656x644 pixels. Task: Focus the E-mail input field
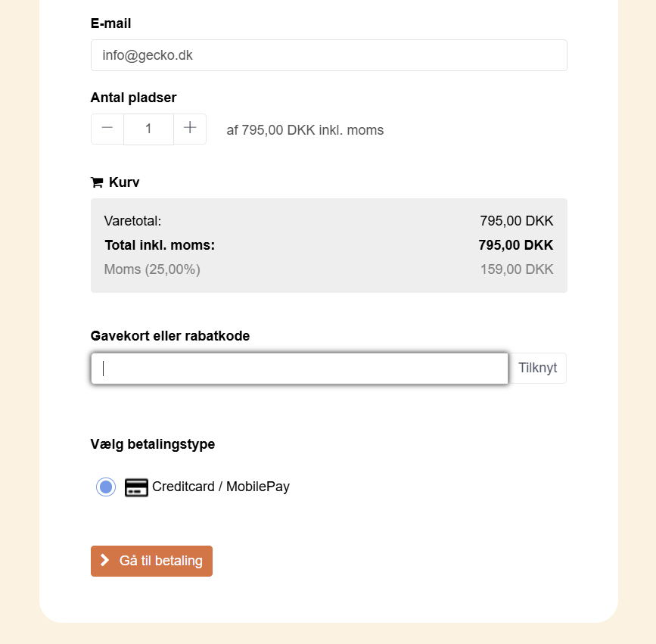click(x=328, y=55)
